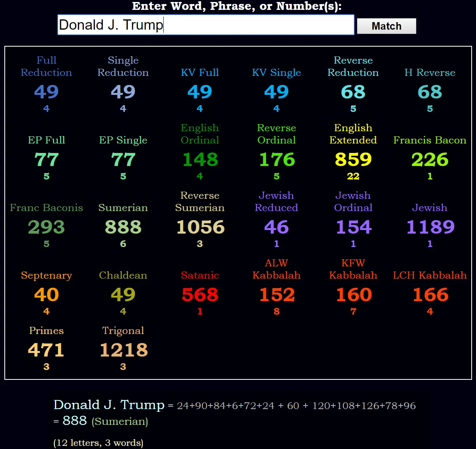Click the Jewish value 1189
Image resolution: width=476 pixels, height=449 pixels.
point(430,227)
